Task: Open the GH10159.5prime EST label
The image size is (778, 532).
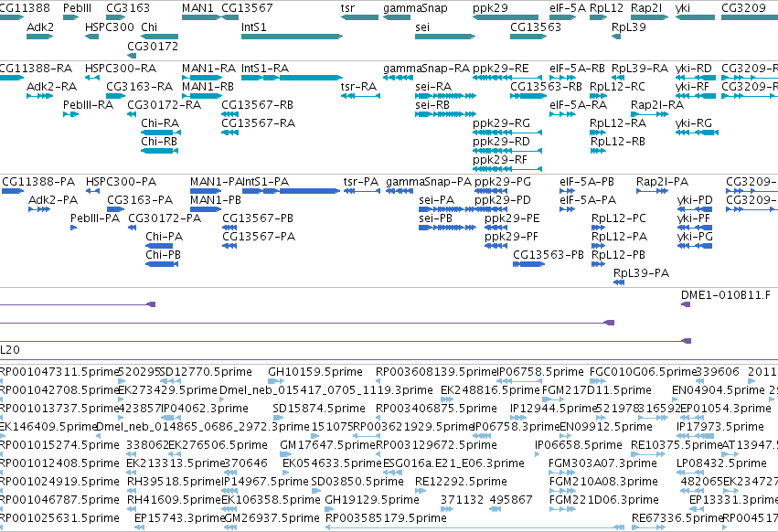Action: point(315,372)
